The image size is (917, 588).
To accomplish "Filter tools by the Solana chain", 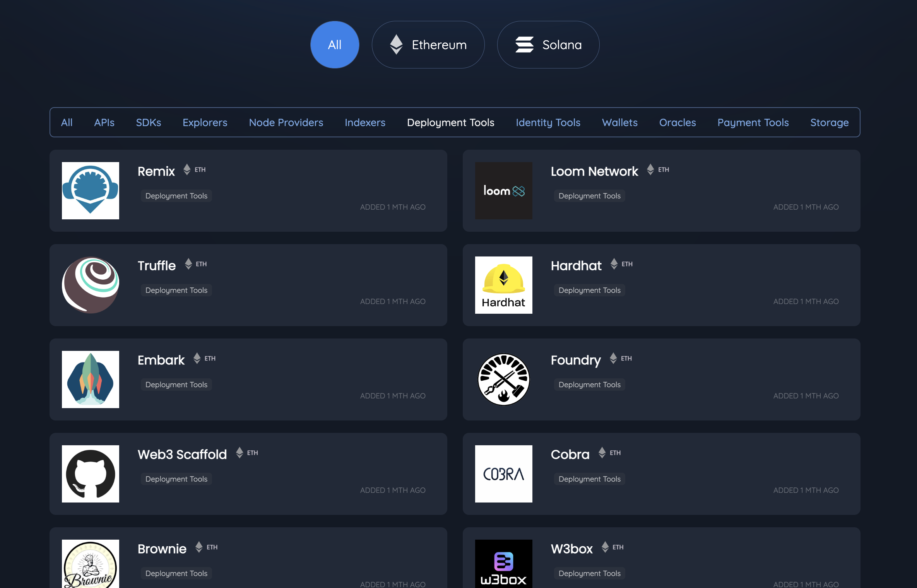I will 548,45.
